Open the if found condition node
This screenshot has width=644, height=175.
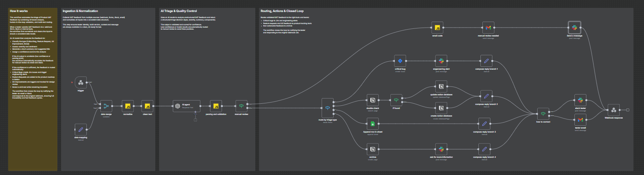(396, 100)
